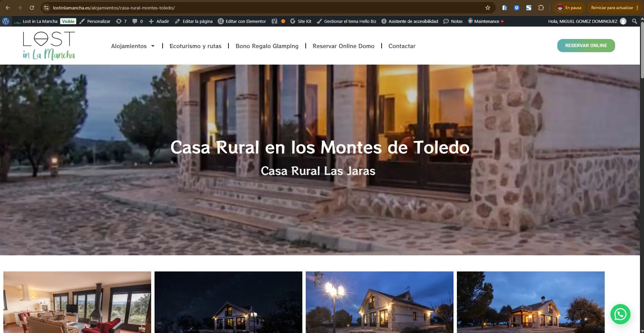Click Gestionar el tema Hello Biz
This screenshot has width=644, height=333.
[346, 21]
